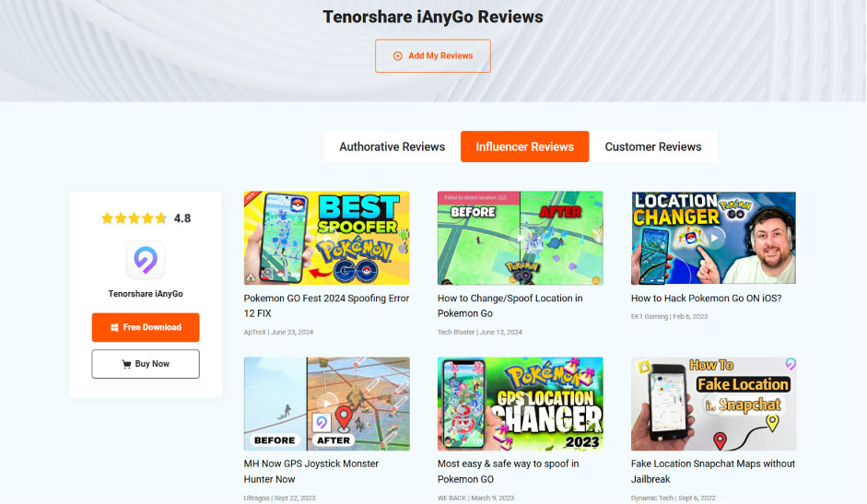Open the Fake Location in Snapchat thumbnail
This screenshot has height=504, width=867.
pyautogui.click(x=714, y=404)
